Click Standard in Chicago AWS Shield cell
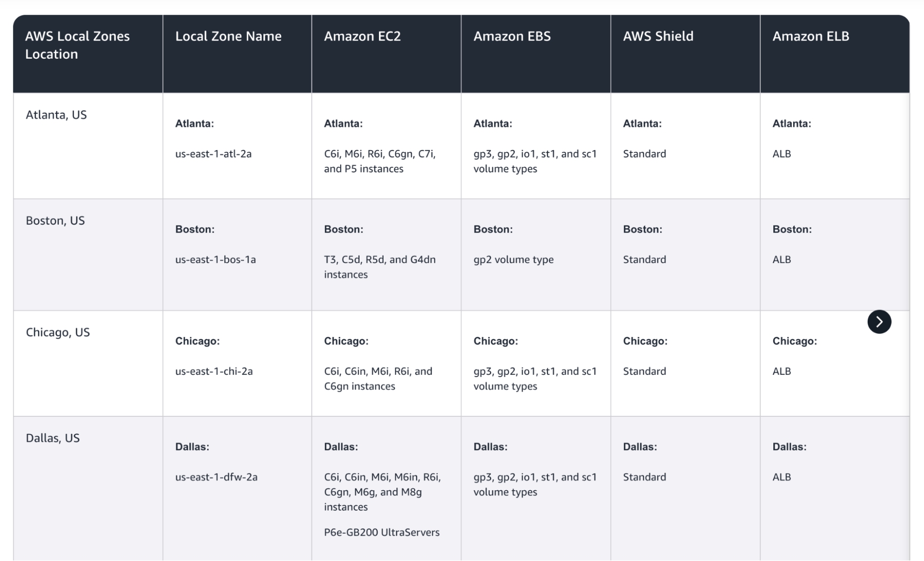This screenshot has width=924, height=561. pyautogui.click(x=644, y=372)
